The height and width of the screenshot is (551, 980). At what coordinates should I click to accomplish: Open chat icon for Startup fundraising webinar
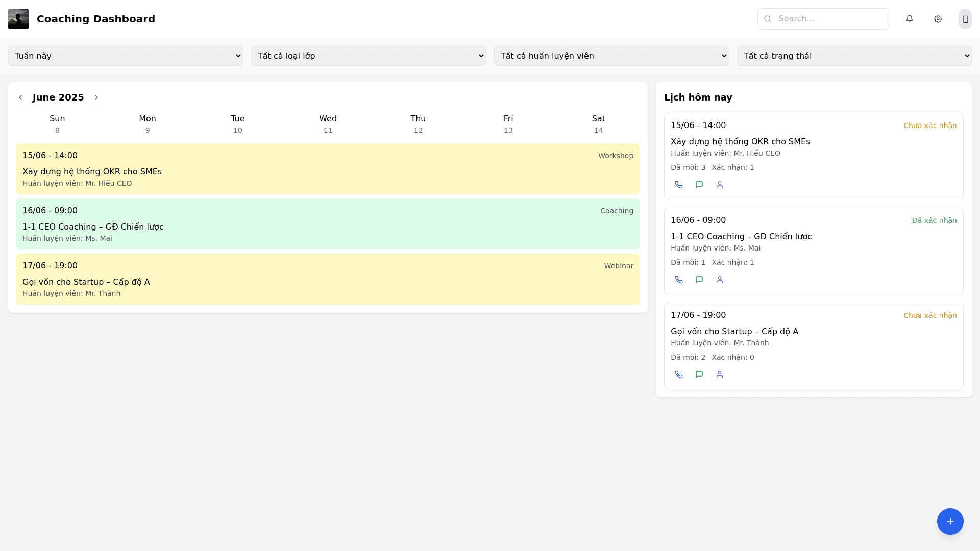point(699,374)
